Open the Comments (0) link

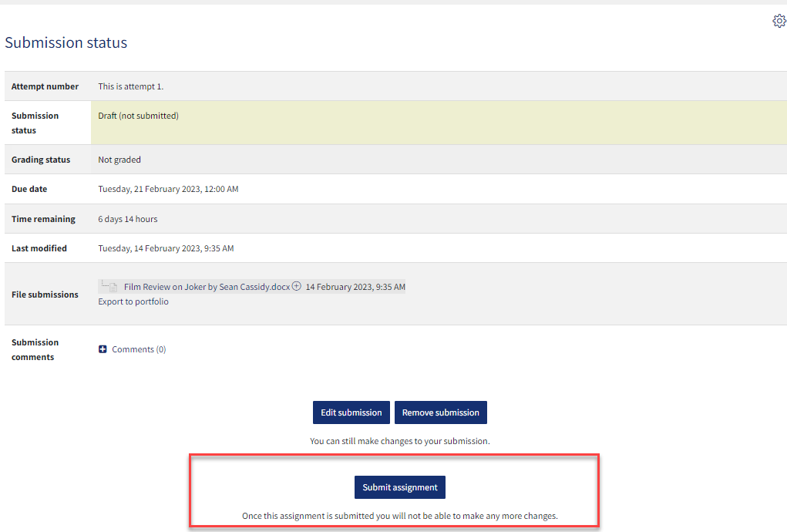[139, 349]
